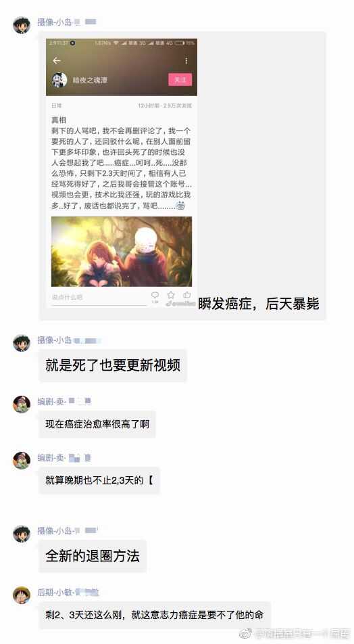Viewport: 354px width, 644px height.
Task: Click 编剧-卖 avatar beside 现在癌症治愈率很高了啊
Action: tap(22, 404)
